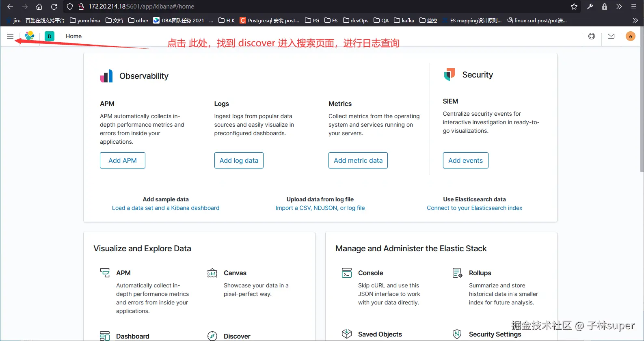The width and height of the screenshot is (644, 341).
Task: Click the Elastic logo icon
Action: coord(30,36)
